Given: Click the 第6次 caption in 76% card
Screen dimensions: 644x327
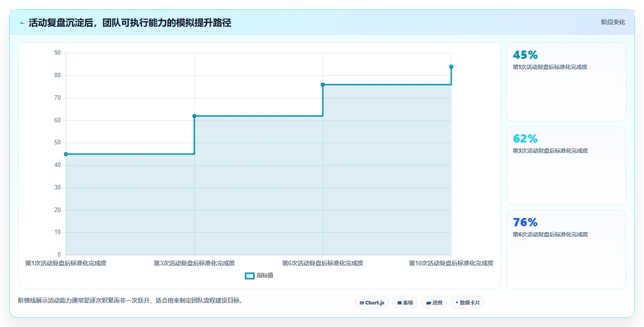Looking at the screenshot, I should pyautogui.click(x=550, y=235).
